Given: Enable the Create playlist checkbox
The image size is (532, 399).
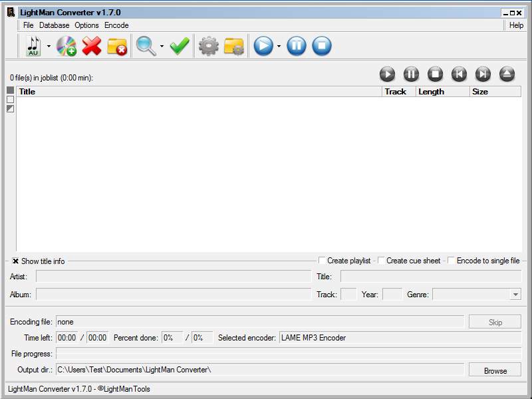Looking at the screenshot, I should tap(322, 261).
